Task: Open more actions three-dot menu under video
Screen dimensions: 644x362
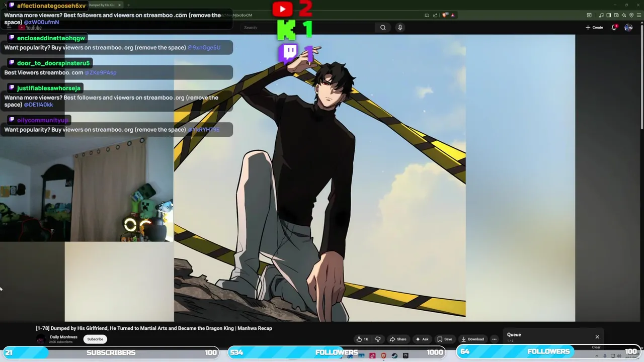Action: [x=494, y=339]
